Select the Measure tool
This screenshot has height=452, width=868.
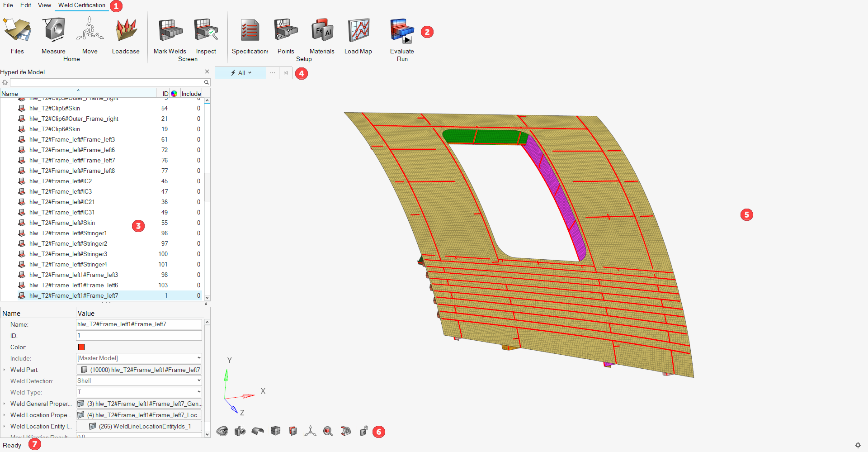(x=53, y=30)
